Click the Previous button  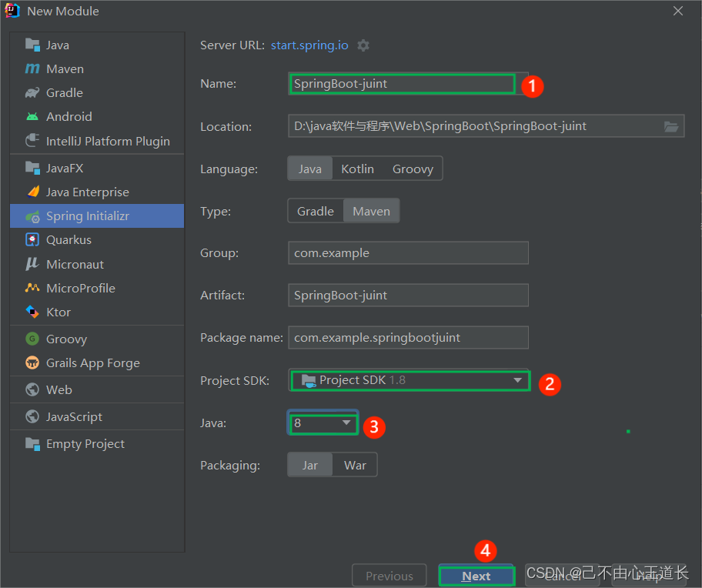coord(389,576)
